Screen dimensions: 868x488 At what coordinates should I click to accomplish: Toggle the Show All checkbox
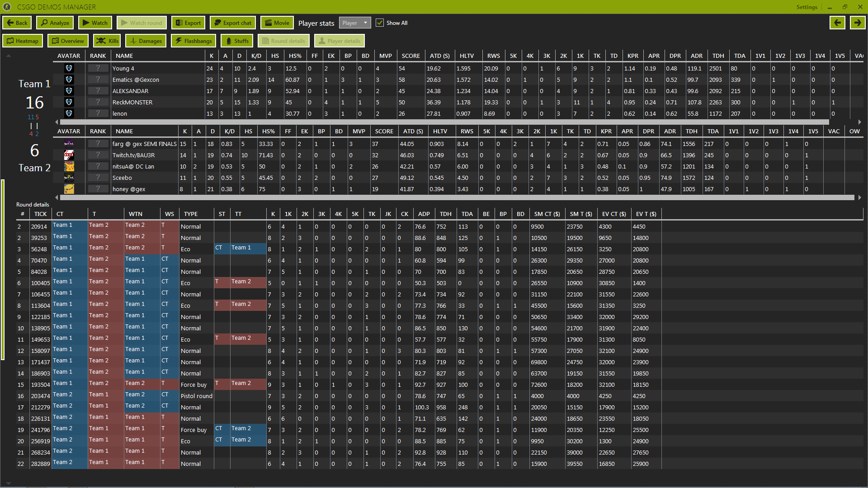point(380,23)
